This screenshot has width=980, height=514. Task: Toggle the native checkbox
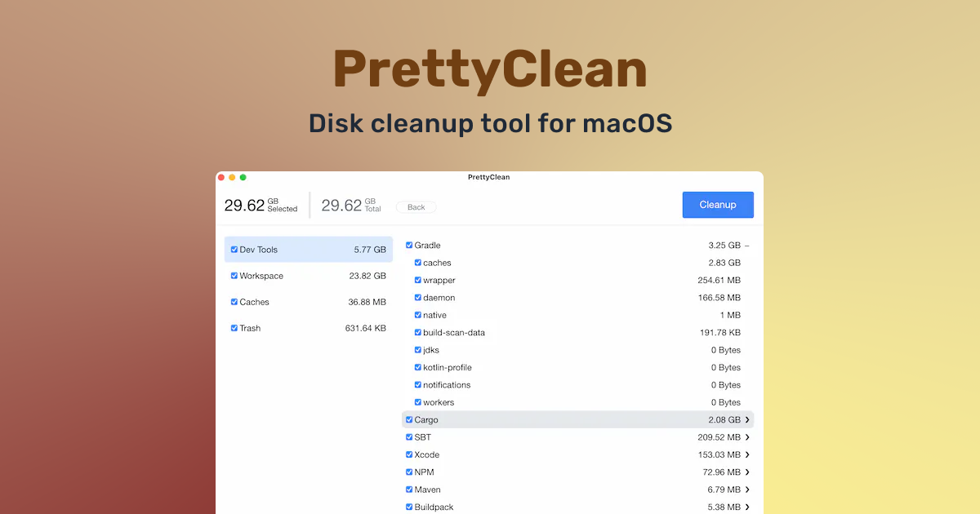pos(417,315)
